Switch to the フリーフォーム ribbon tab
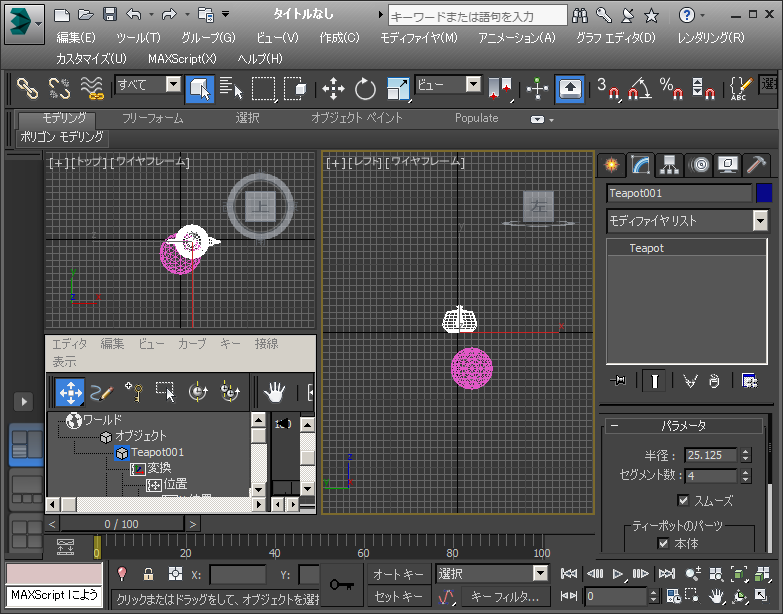The height and width of the screenshot is (614, 783). click(152, 118)
